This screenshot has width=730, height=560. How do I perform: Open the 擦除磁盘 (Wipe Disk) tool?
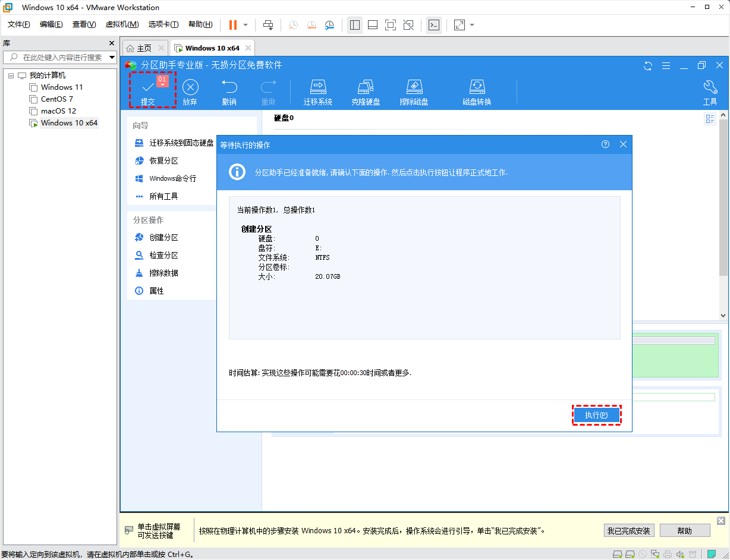click(414, 92)
